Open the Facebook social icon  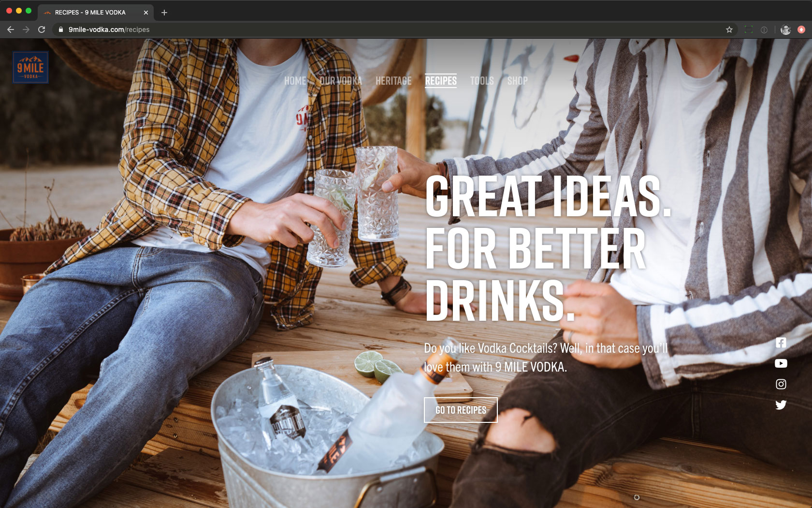(781, 343)
